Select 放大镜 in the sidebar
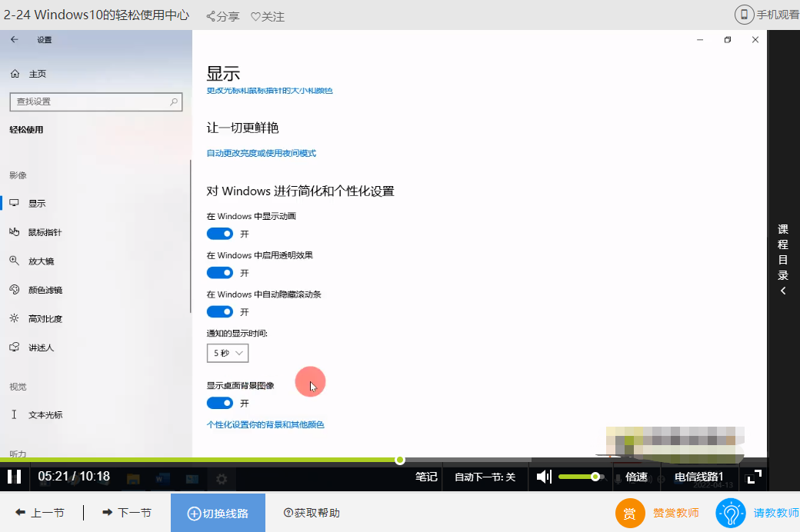This screenshot has width=800, height=532. (x=41, y=261)
